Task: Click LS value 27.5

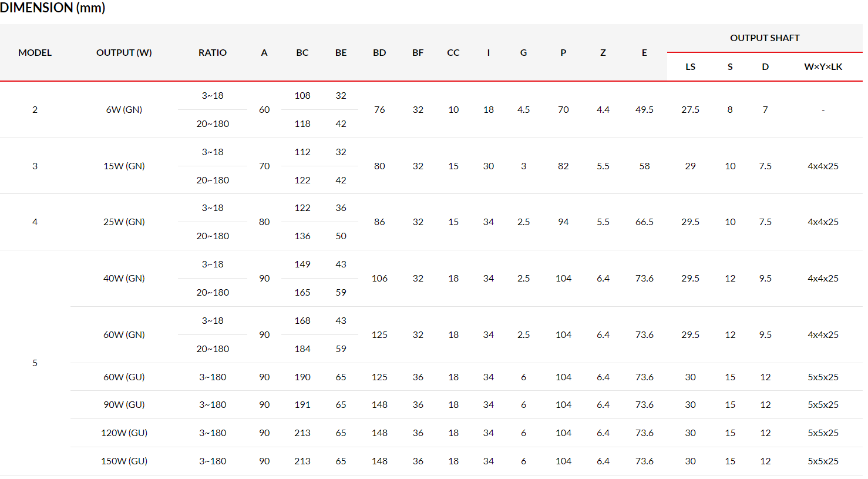Action: [x=690, y=109]
